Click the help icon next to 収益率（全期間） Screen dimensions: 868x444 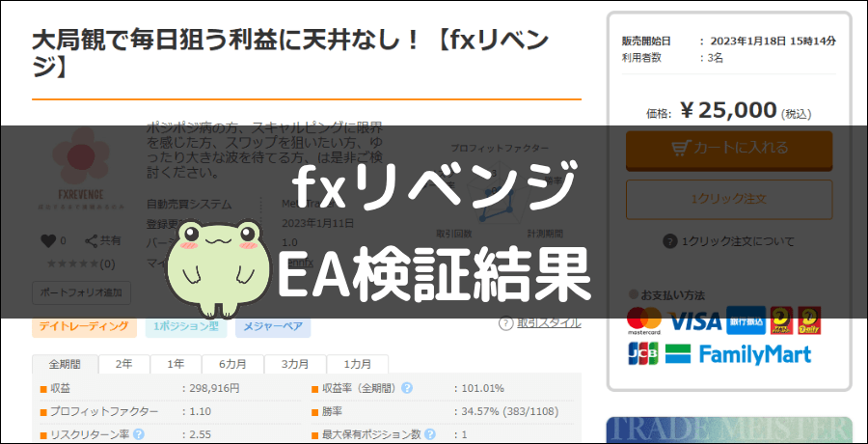click(407, 388)
